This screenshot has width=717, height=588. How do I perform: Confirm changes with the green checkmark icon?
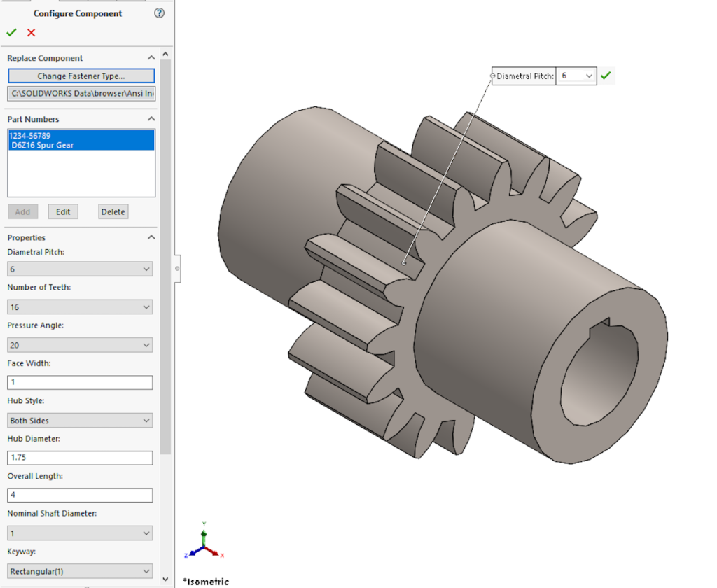[x=11, y=32]
